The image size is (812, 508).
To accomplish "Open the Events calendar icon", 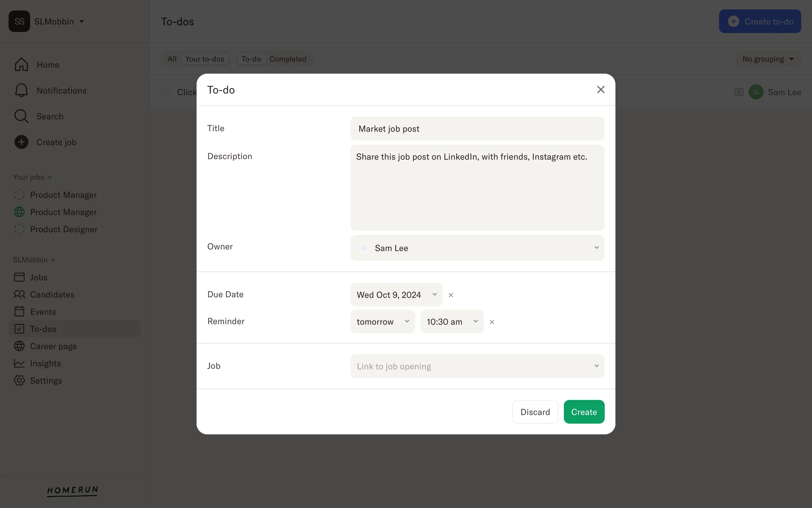I will point(19,312).
